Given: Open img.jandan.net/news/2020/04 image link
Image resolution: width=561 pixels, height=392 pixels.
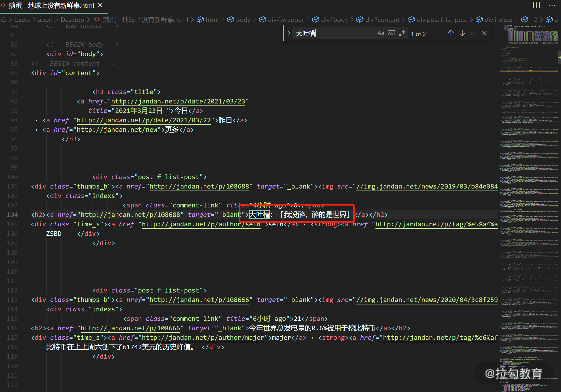Looking at the screenshot, I should point(427,300).
